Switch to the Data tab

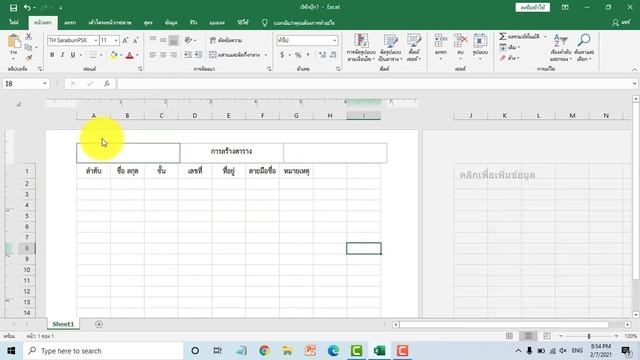[171, 23]
